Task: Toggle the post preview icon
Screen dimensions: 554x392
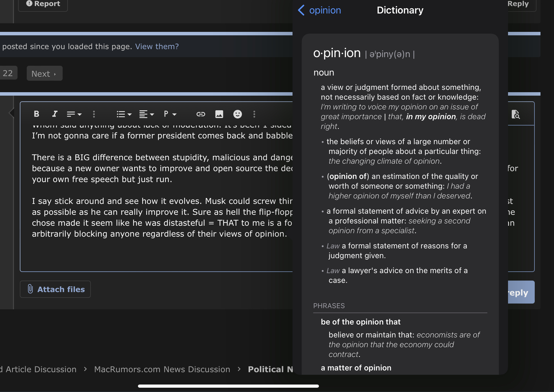Action: click(x=515, y=114)
